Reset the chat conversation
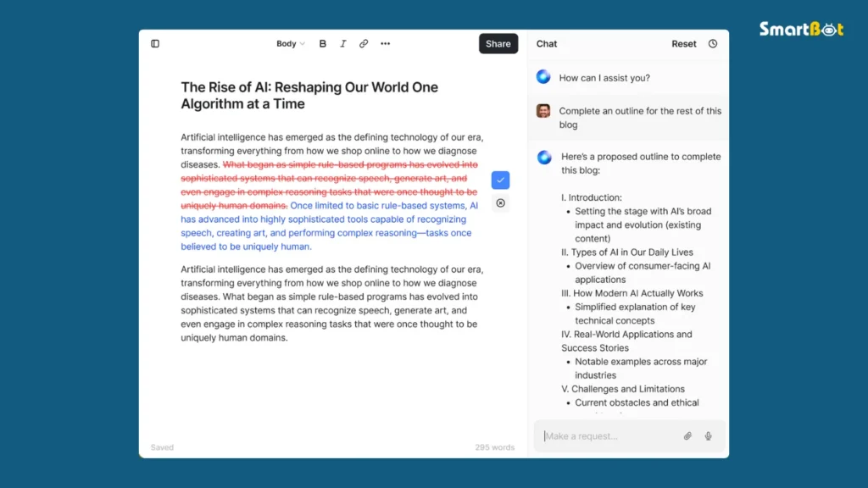The image size is (868, 488). (683, 44)
